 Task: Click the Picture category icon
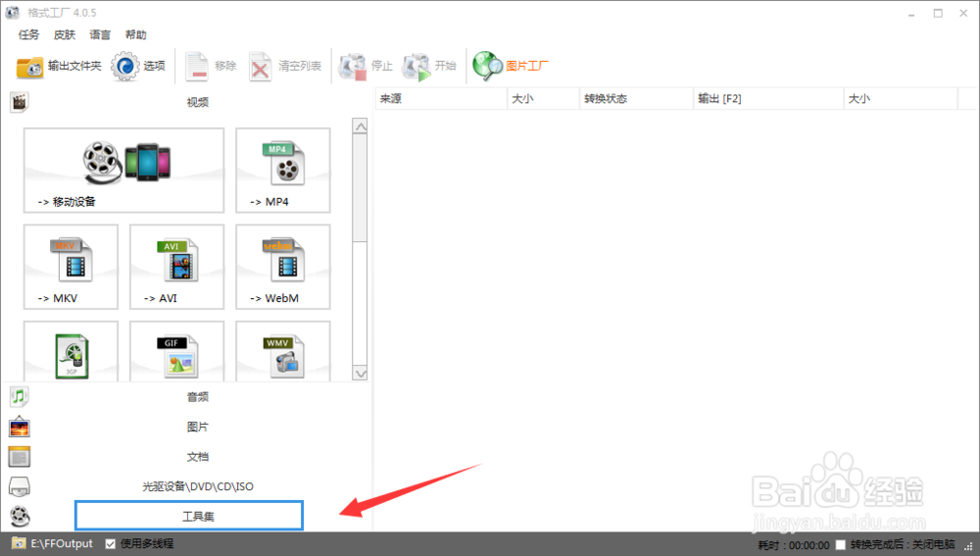20,427
